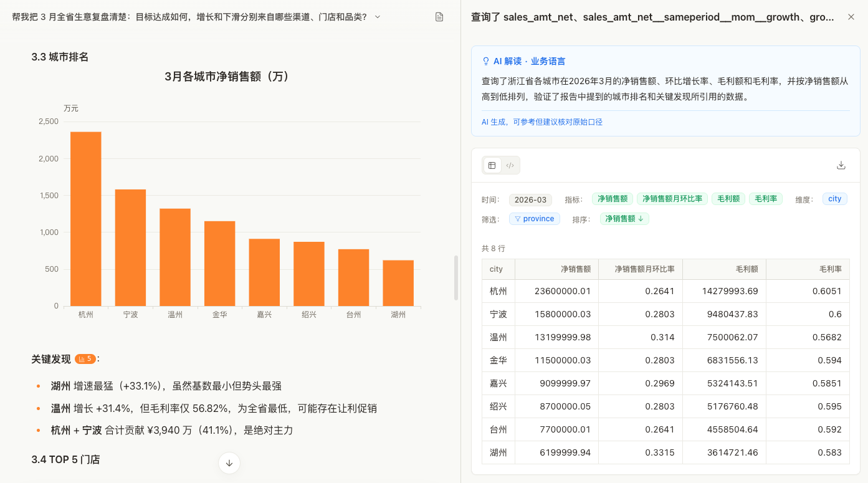Select the 毛利率 metric tag
Image resolution: width=868 pixels, height=483 pixels.
[766, 199]
